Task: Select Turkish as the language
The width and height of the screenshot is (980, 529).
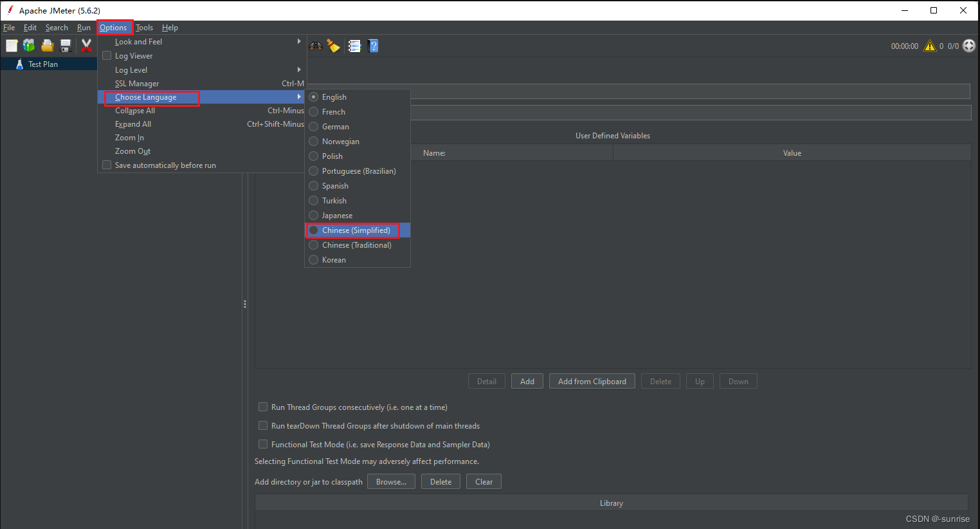Action: (358, 201)
